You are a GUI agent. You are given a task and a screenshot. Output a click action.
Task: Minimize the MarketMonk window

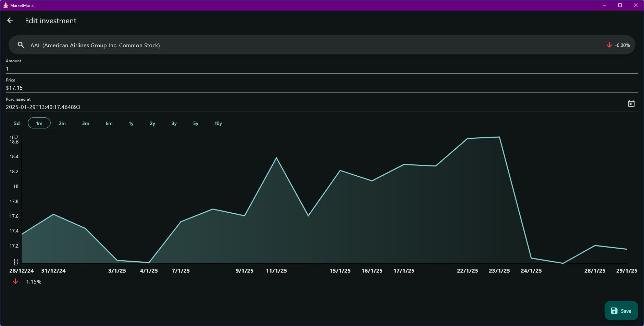(x=605, y=5)
